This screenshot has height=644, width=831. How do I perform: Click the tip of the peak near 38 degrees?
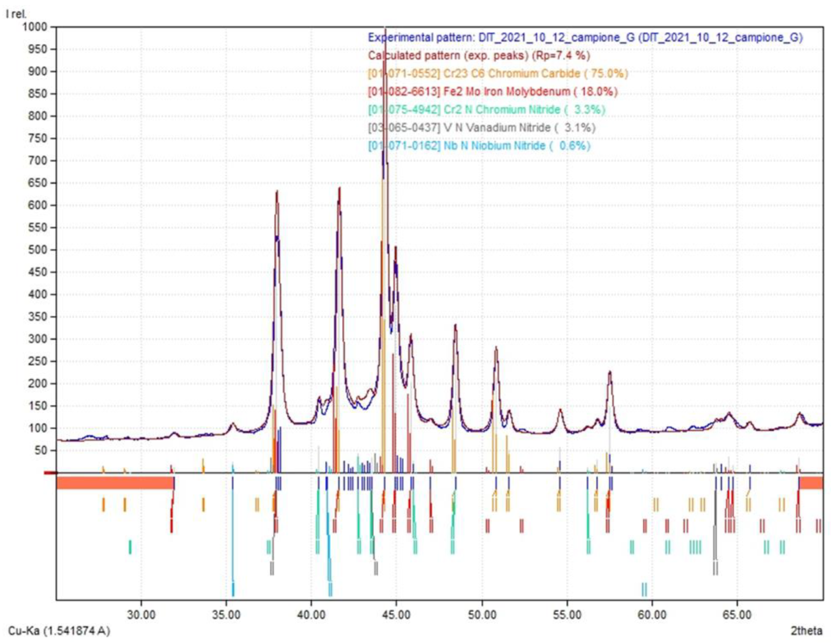(x=277, y=192)
